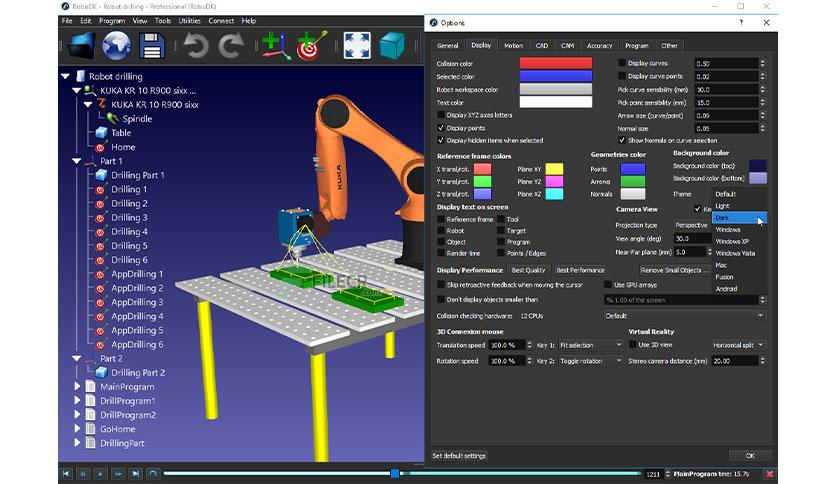Click the loop simulation icon
Viewport: 836px width, 484px height.
coord(153,473)
